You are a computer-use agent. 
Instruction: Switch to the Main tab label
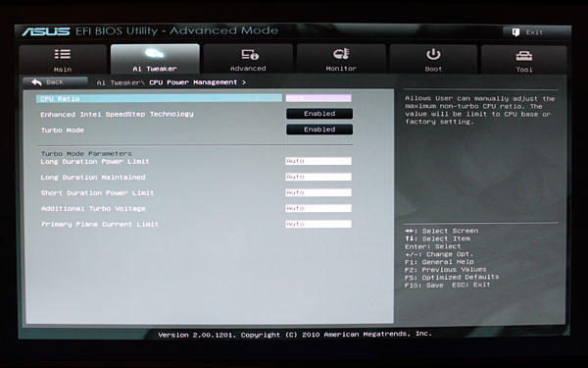pos(63,70)
